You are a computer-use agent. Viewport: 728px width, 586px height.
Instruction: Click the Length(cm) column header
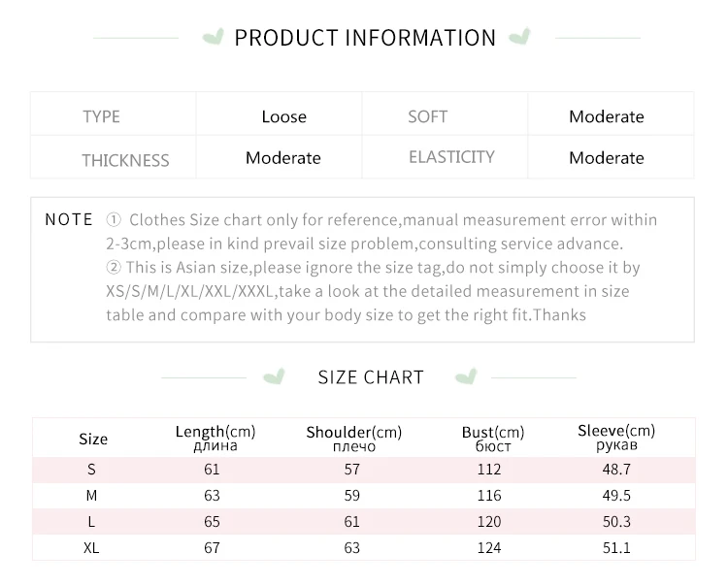[x=215, y=438]
